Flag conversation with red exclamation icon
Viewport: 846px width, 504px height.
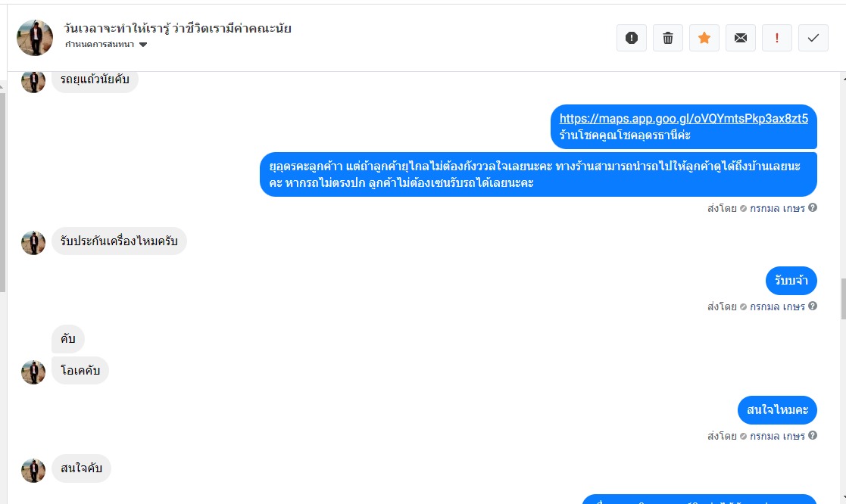tap(777, 38)
